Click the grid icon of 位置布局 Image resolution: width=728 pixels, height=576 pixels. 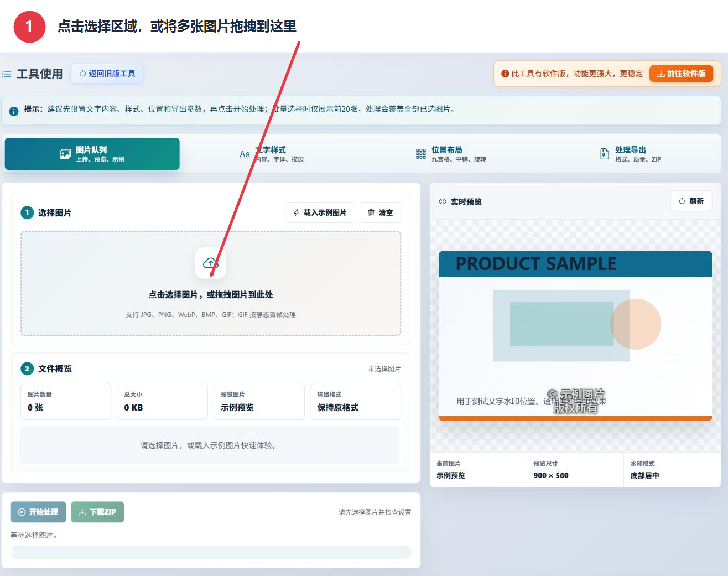click(421, 154)
